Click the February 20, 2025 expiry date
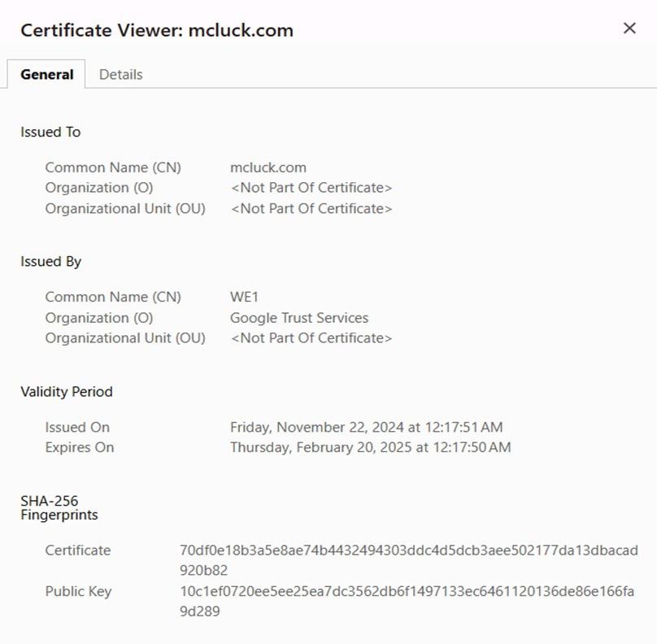 click(x=370, y=447)
